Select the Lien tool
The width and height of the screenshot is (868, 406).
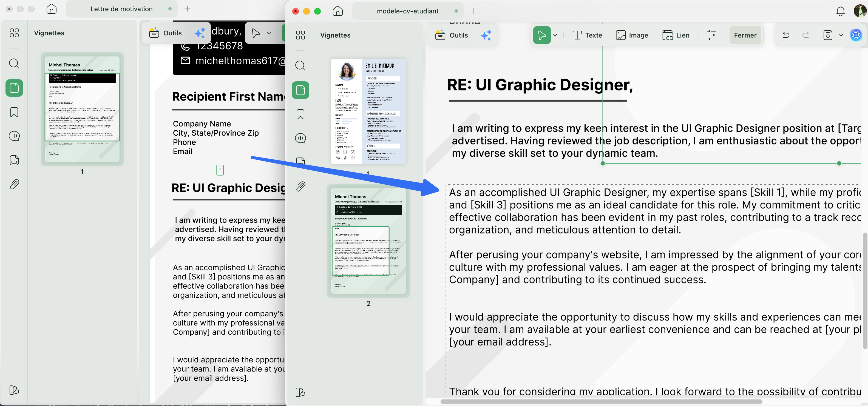tap(676, 35)
